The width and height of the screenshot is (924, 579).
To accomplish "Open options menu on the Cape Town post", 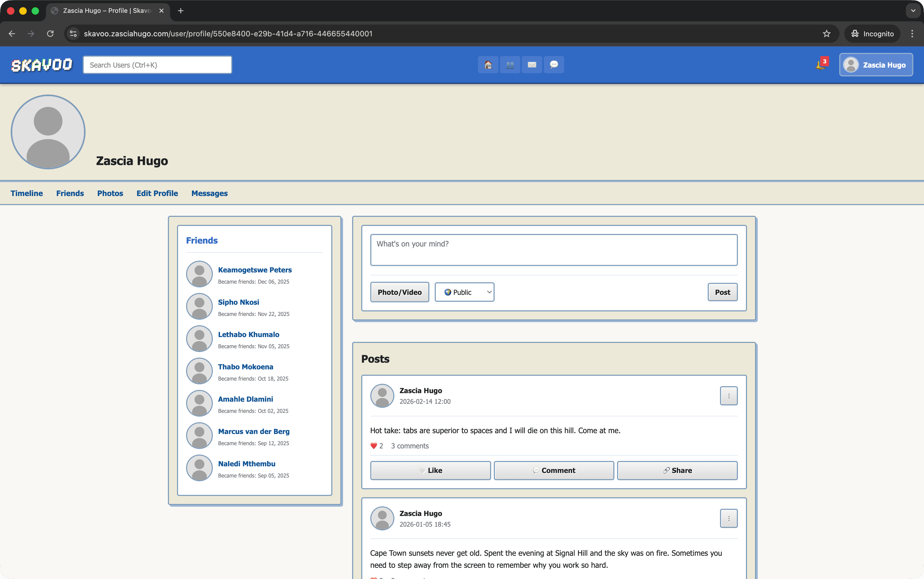I will (729, 518).
